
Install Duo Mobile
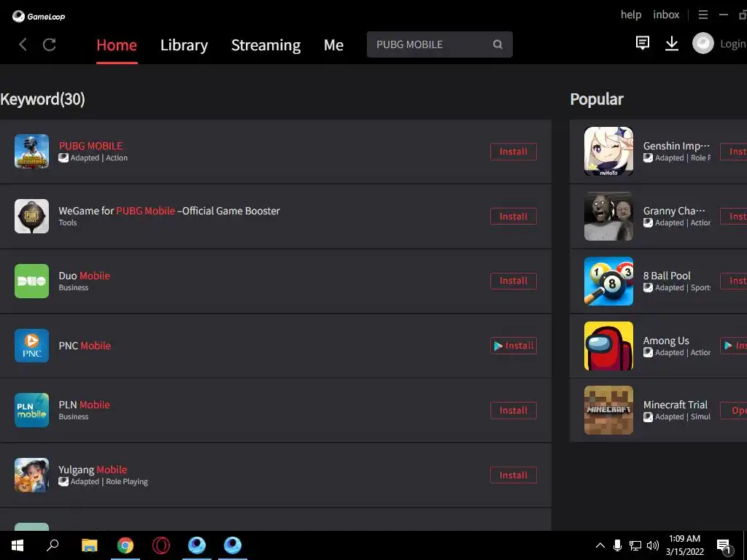click(514, 281)
